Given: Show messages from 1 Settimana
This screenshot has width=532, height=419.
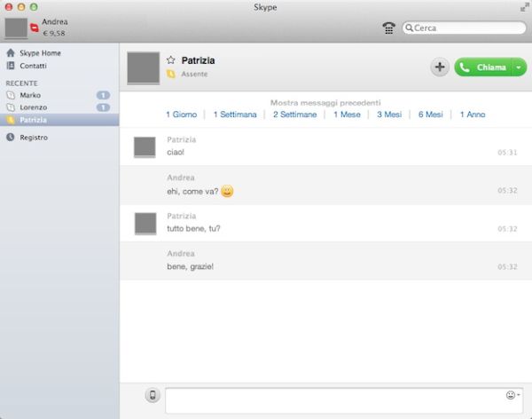Looking at the screenshot, I should coord(235,115).
